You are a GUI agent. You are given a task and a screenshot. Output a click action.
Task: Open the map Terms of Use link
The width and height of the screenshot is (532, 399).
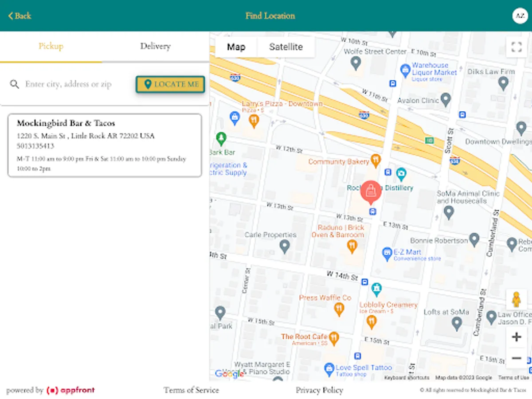coord(513,378)
